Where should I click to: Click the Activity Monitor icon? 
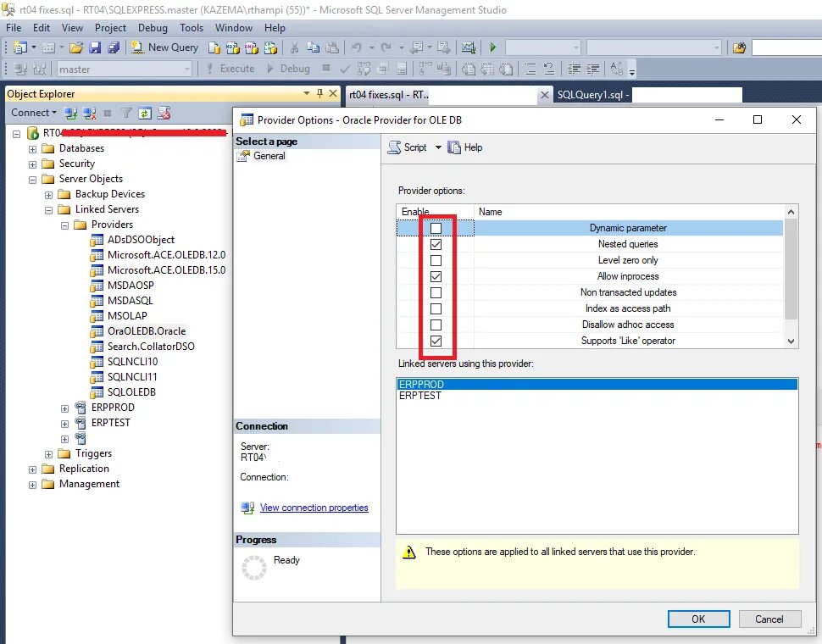pyautogui.click(x=468, y=47)
